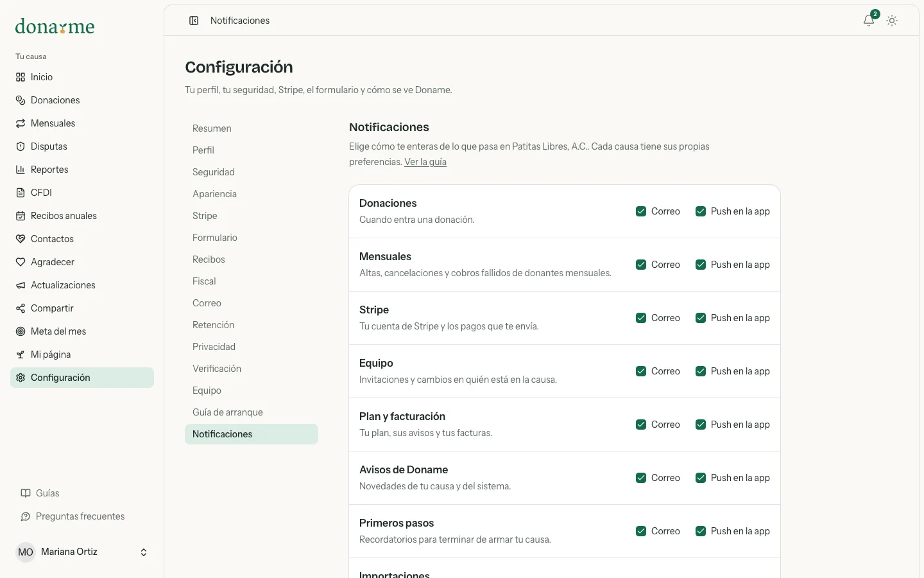Click the Donaciones coins icon in sidebar
The image size is (924, 578).
pyautogui.click(x=21, y=100)
